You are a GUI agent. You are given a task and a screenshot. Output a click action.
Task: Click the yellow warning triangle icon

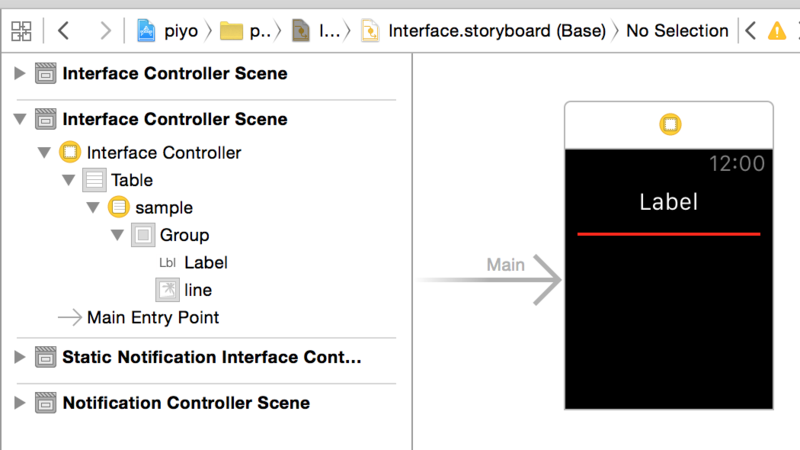pyautogui.click(x=776, y=31)
